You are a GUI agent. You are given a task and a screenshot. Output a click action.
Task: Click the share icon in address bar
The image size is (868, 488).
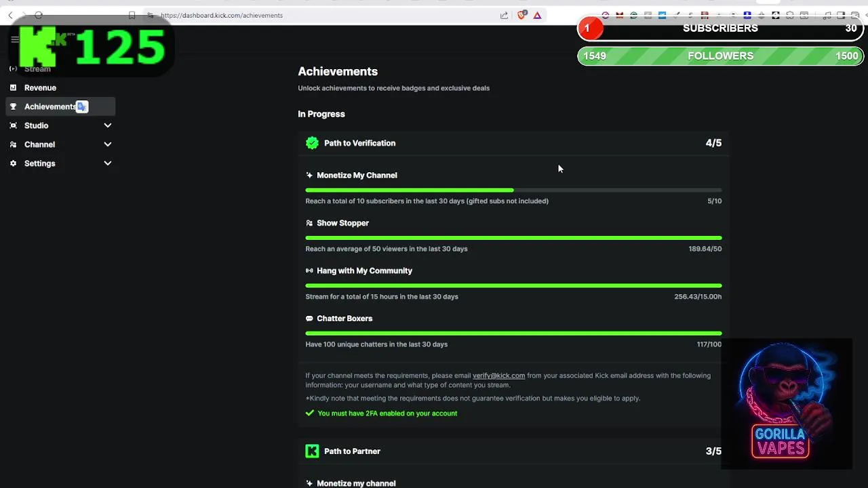coord(504,15)
